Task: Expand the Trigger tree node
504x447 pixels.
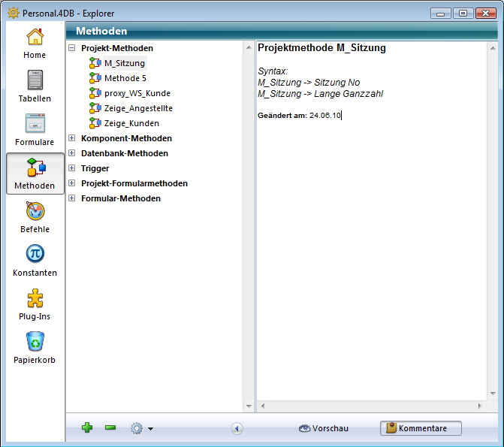Action: tap(72, 168)
